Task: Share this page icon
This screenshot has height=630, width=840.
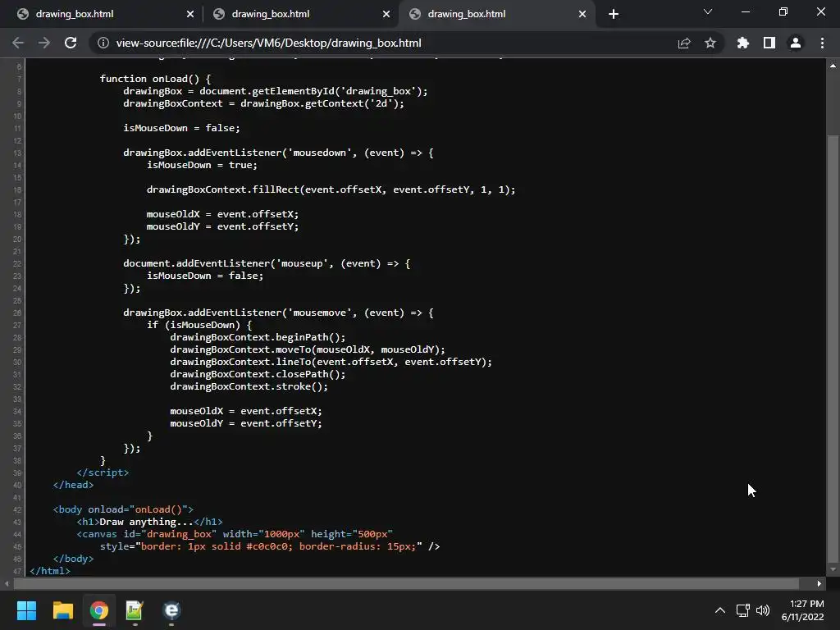Action: 684,43
